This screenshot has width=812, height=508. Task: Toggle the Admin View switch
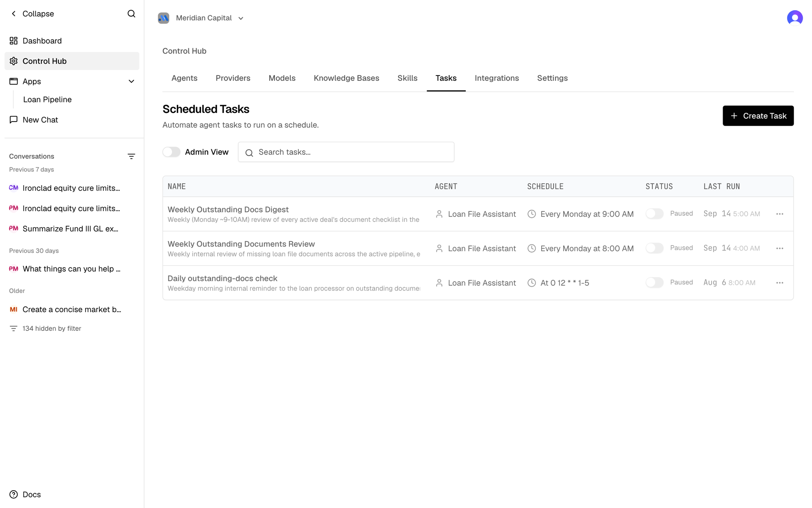coord(171,152)
